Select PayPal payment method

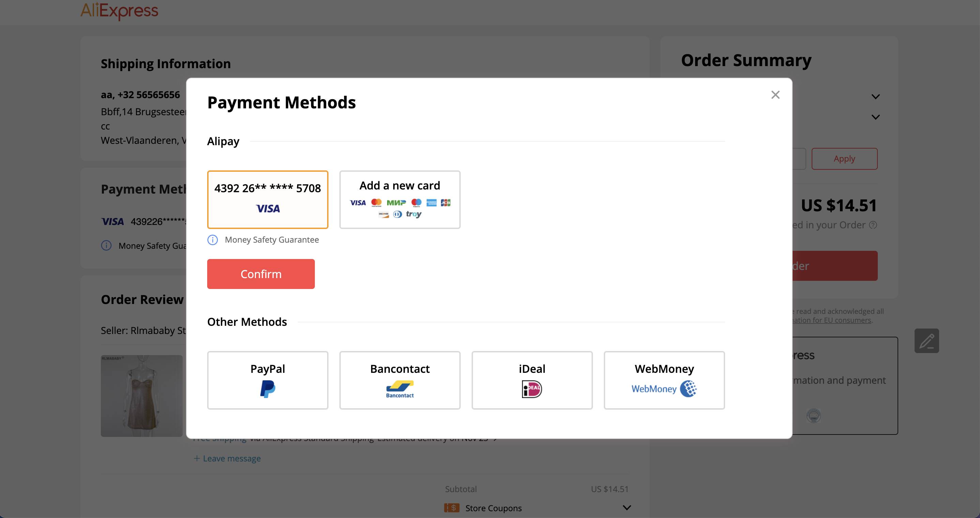click(267, 380)
